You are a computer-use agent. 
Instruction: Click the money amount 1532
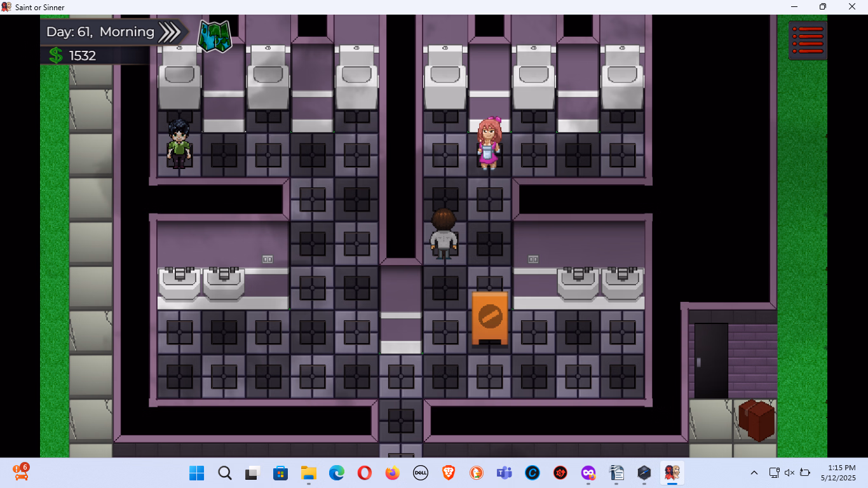(83, 56)
